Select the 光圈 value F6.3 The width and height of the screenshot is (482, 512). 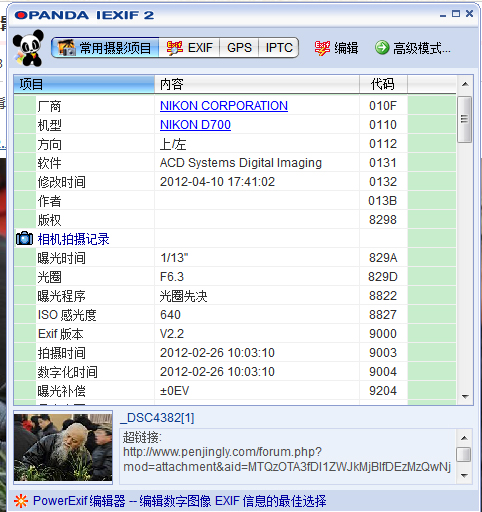click(172, 277)
